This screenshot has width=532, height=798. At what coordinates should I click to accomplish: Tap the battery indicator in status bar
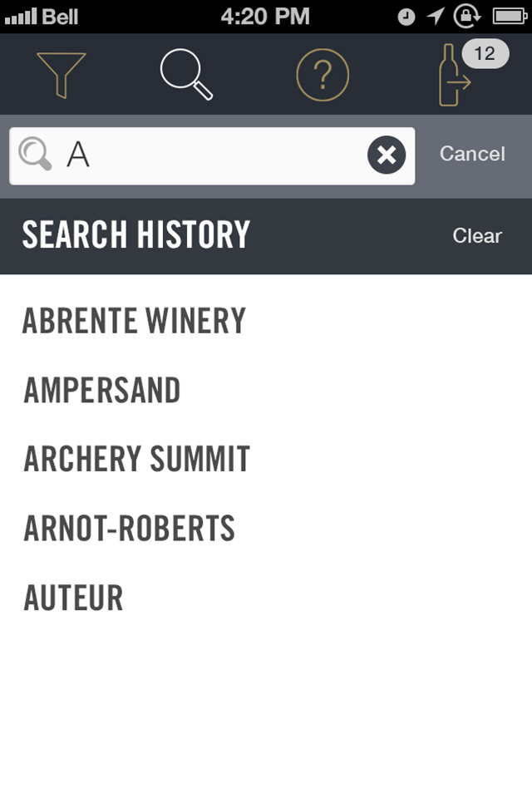coord(510,17)
